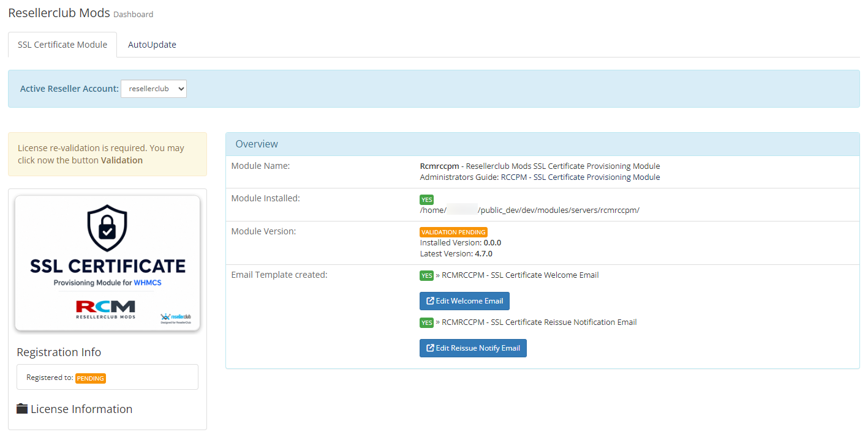Click the external-link icon on Edit Welcome Email
The width and height of the screenshot is (868, 443).
coord(430,301)
